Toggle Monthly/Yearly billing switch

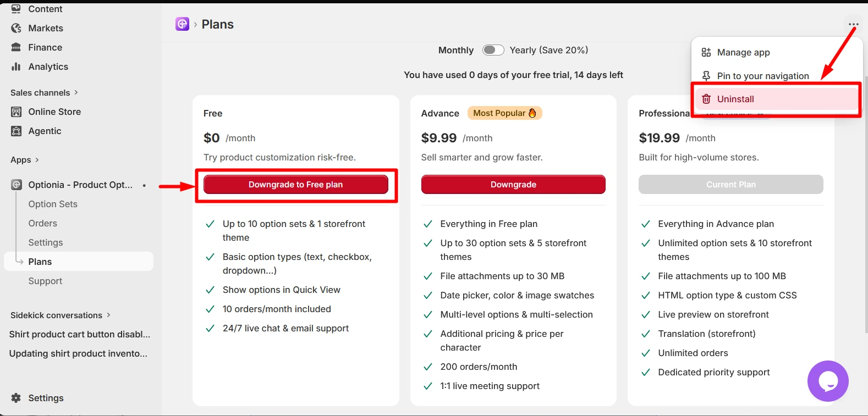pos(493,50)
